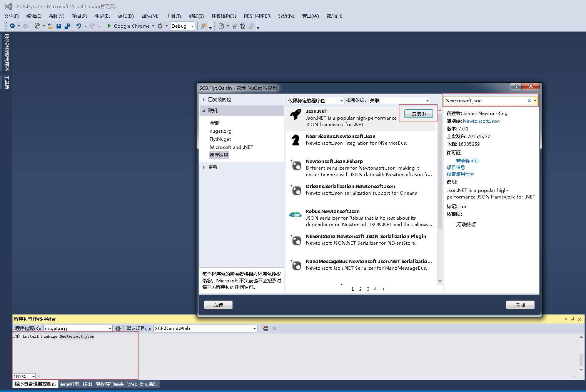586x392 pixels.
Task: Click the Close button in NuGet dialog
Action: coord(520,305)
